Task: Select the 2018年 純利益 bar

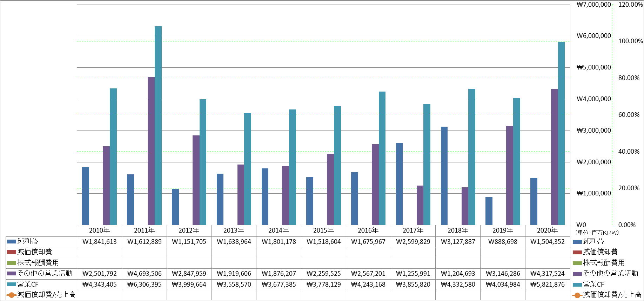Action: [x=444, y=176]
